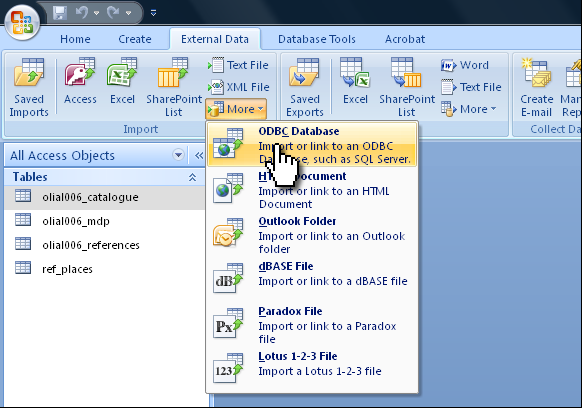Switch to the Create tab

135,39
